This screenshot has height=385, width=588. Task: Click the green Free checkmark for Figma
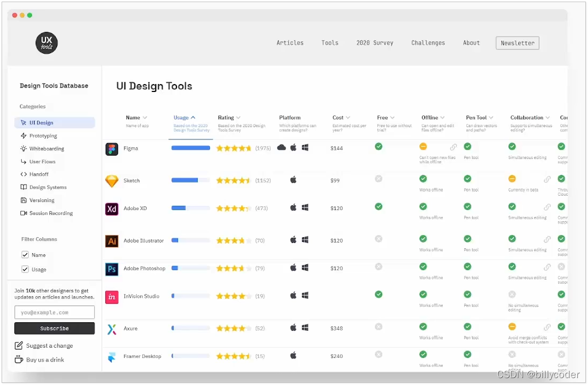[x=379, y=146]
